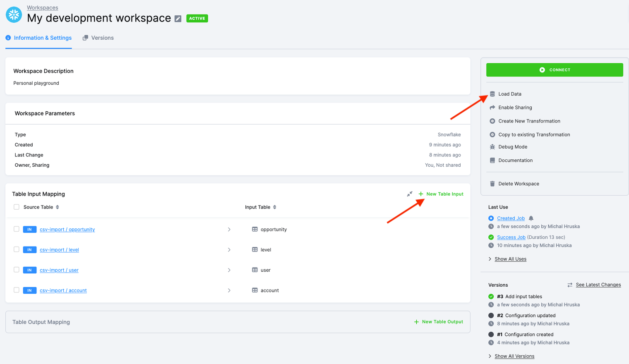
Task: Open the Information & Settings tab
Action: 38,38
